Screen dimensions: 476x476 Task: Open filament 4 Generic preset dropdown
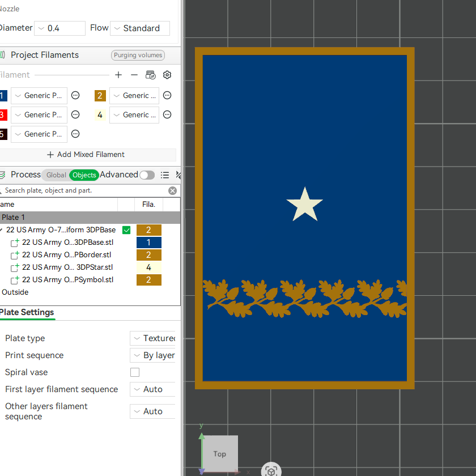134,114
